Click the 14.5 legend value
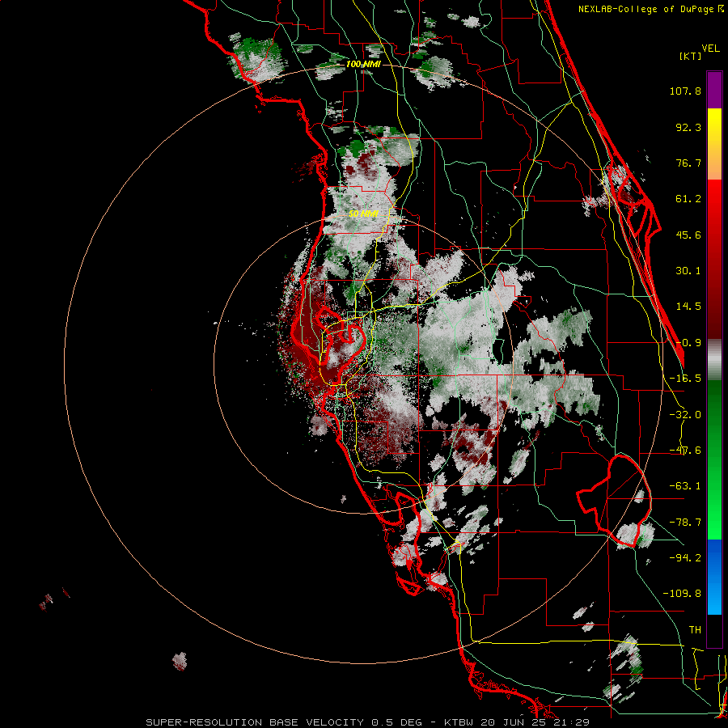This screenshot has height=728, width=728. [688, 307]
